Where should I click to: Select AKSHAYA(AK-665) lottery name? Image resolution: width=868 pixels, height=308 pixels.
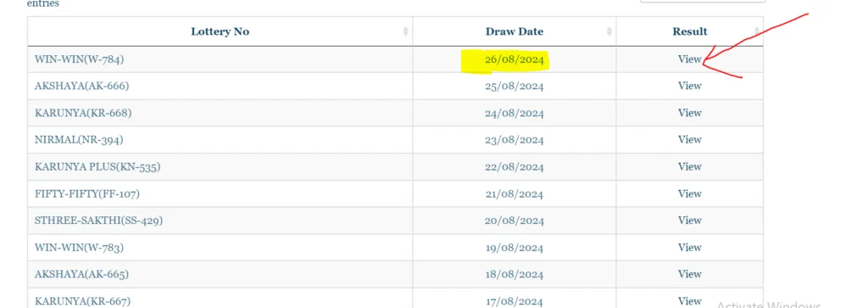click(82, 274)
